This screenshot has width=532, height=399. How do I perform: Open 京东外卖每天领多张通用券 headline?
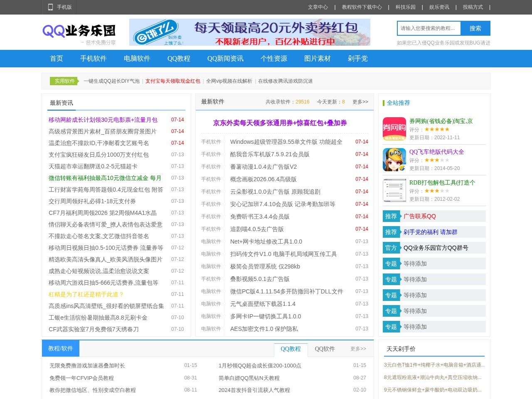click(x=280, y=123)
